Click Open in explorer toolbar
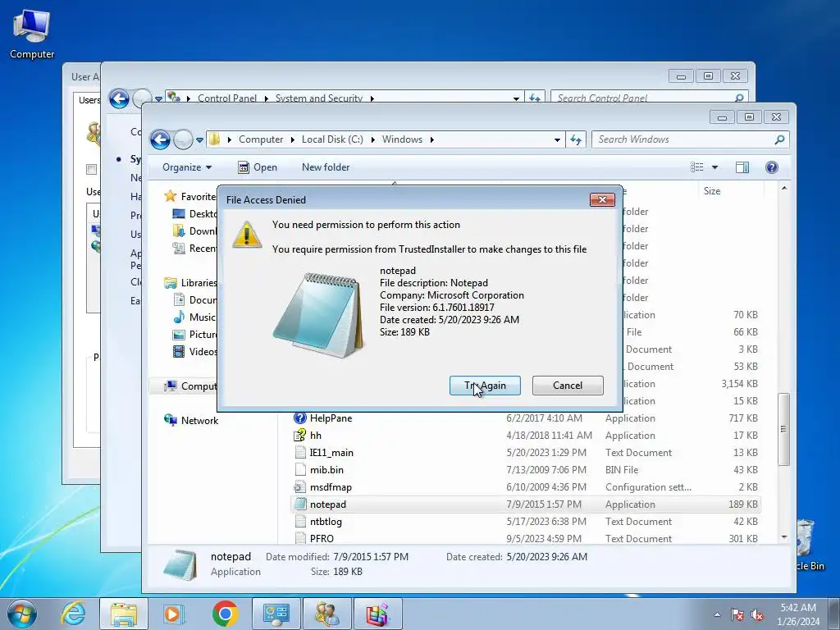This screenshot has height=630, width=840. [258, 167]
